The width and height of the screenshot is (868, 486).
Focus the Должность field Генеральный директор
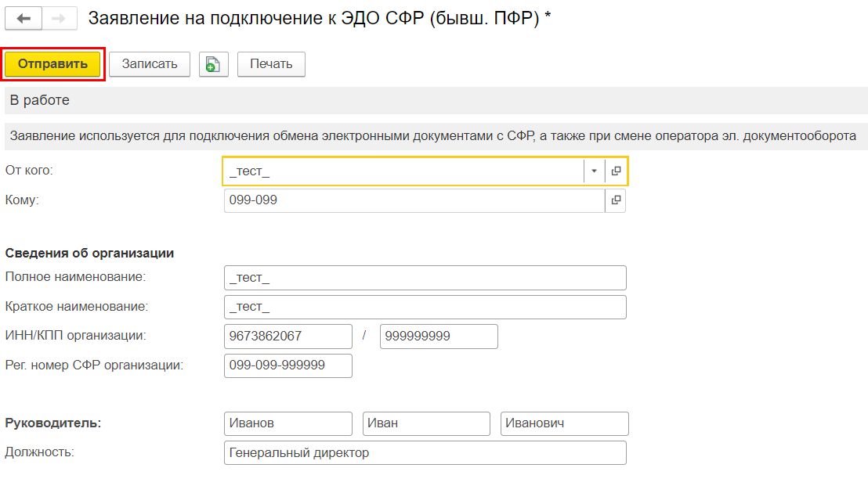[x=425, y=452]
